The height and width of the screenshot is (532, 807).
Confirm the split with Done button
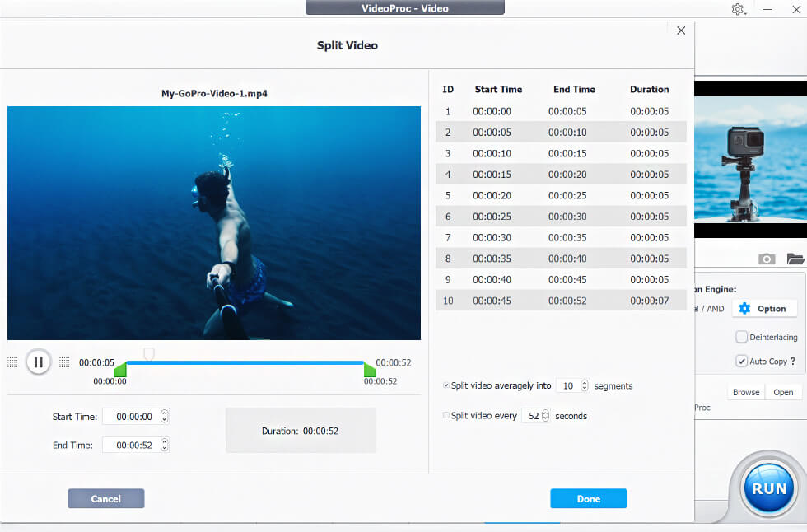tap(588, 498)
